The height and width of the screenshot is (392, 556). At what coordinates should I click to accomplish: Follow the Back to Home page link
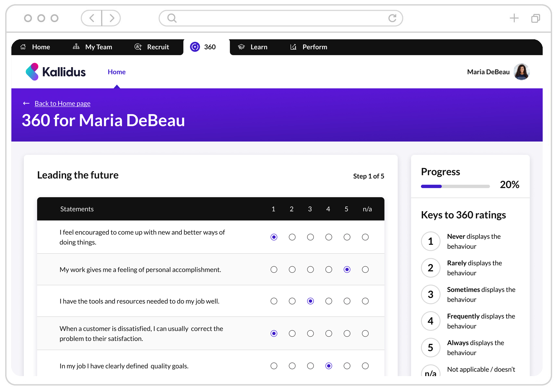point(62,103)
